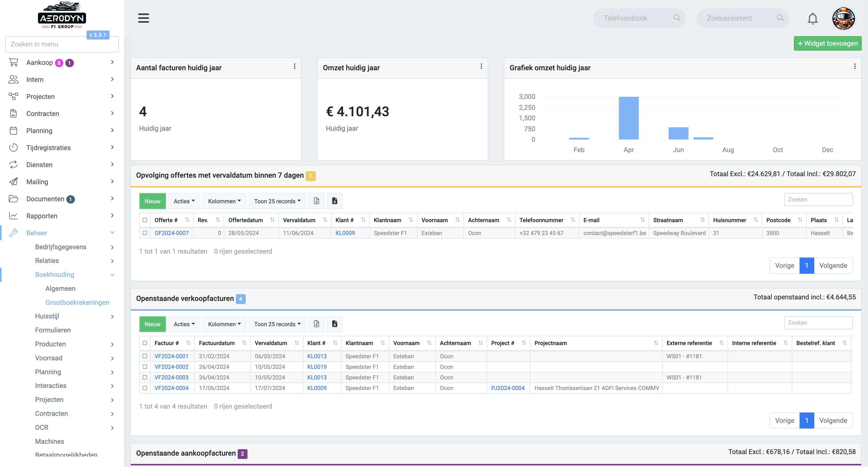
Task: Toggle select-all checkbox in verkoopfacturen header
Action: click(x=145, y=343)
